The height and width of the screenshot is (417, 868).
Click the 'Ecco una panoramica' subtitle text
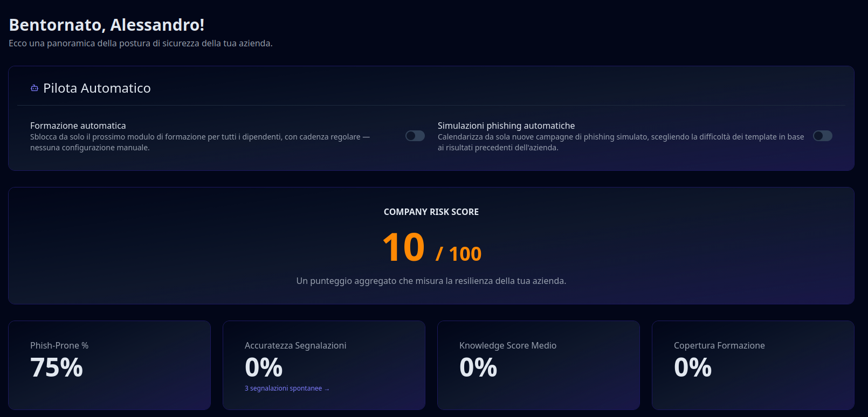pyautogui.click(x=141, y=43)
